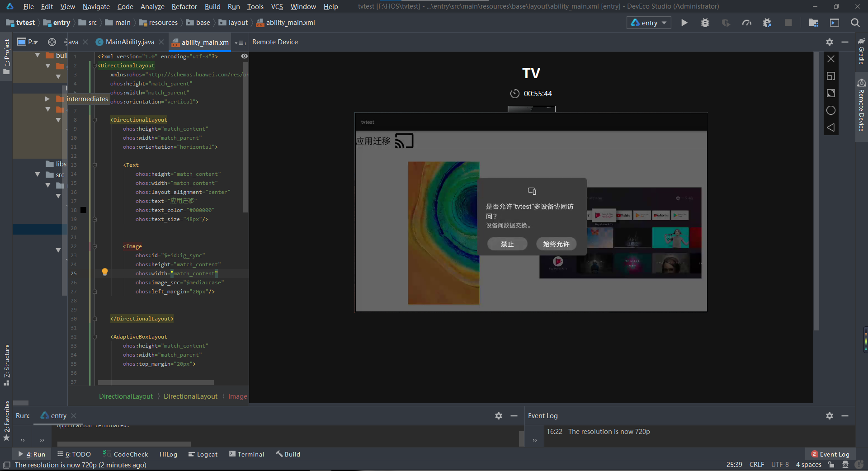Open Run panel settings gear

point(499,416)
